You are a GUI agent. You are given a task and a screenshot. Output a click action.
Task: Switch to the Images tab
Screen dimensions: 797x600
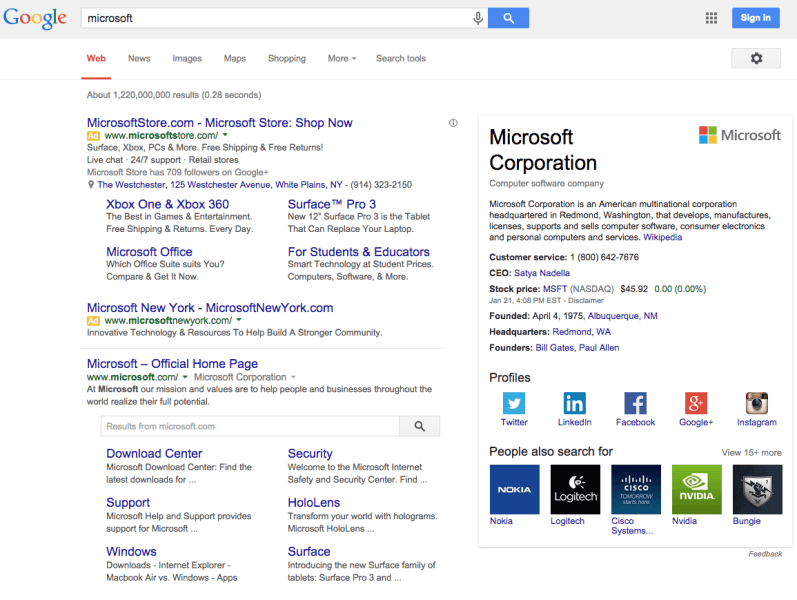[187, 59]
